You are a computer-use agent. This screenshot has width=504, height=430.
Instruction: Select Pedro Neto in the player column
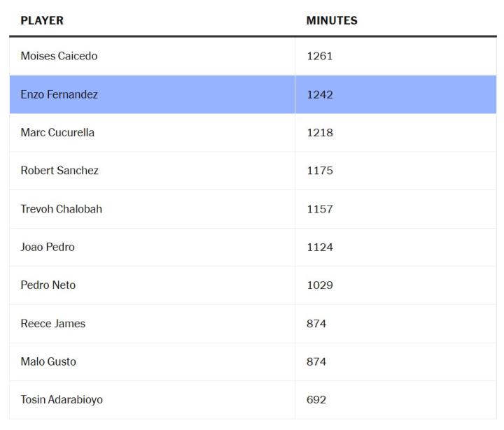tap(48, 285)
